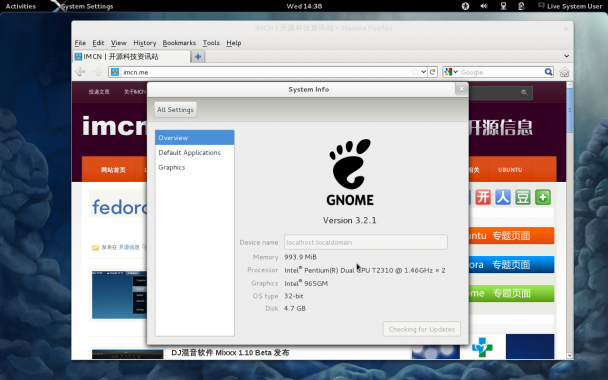Click the Intel 965GM graphics value
Screen dimensions: 608x380
[x=306, y=283]
